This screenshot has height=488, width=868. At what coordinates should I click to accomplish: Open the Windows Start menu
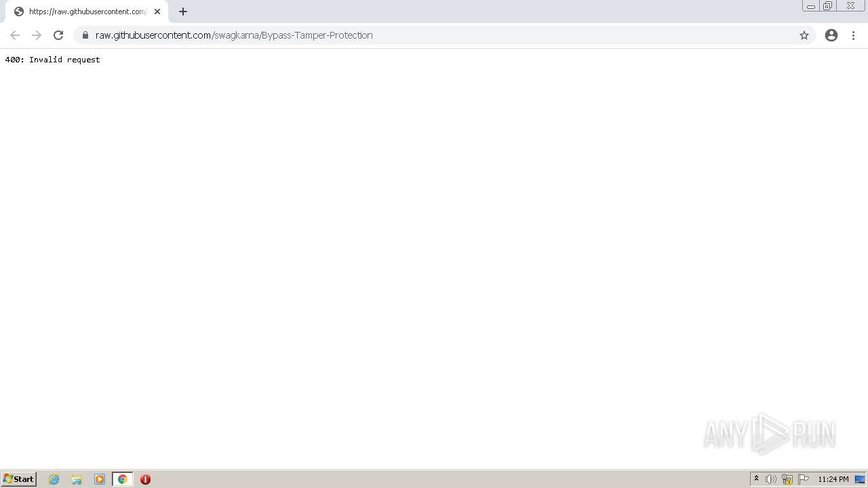tap(19, 479)
